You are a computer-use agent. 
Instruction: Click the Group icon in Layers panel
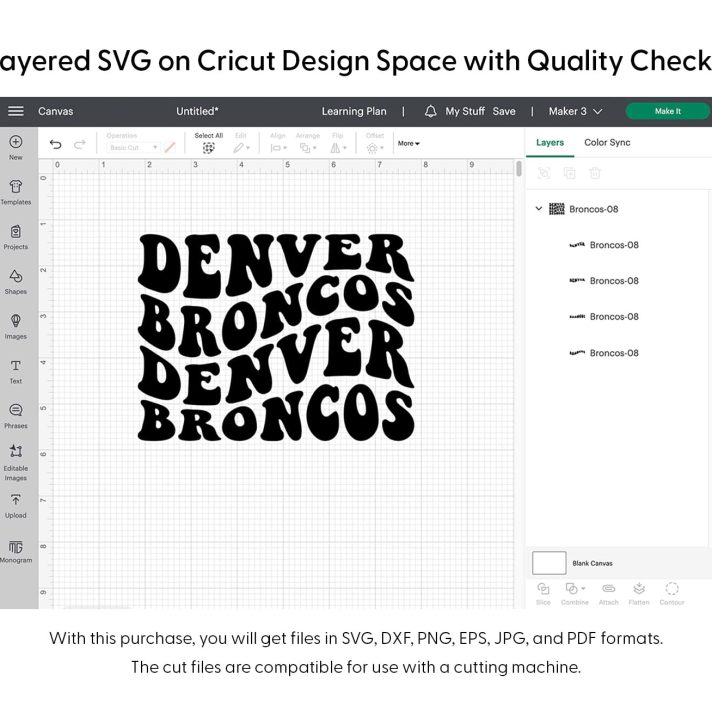click(544, 173)
